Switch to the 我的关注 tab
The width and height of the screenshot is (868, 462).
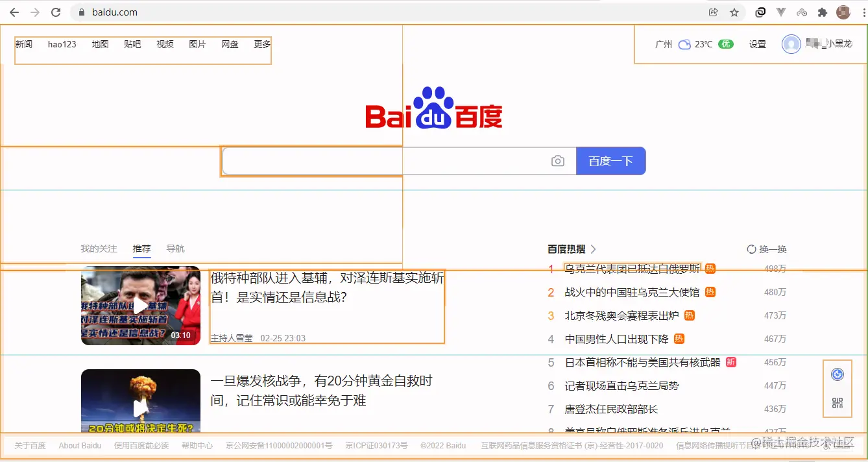pyautogui.click(x=99, y=249)
